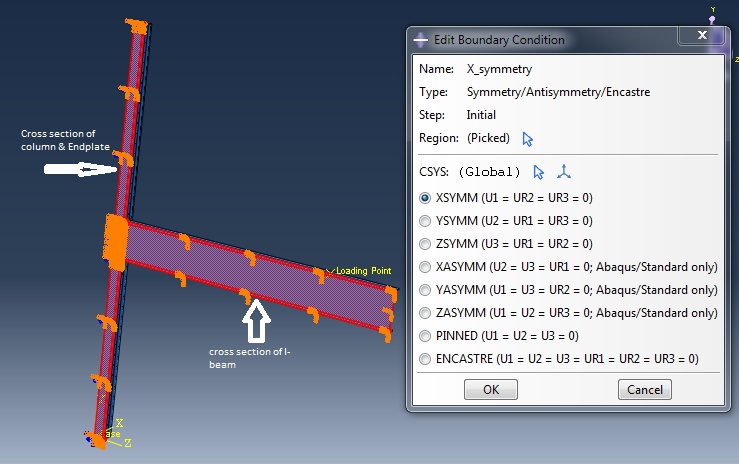Click the view triad in viewport corner
This screenshot has height=464, width=739.
(718, 33)
